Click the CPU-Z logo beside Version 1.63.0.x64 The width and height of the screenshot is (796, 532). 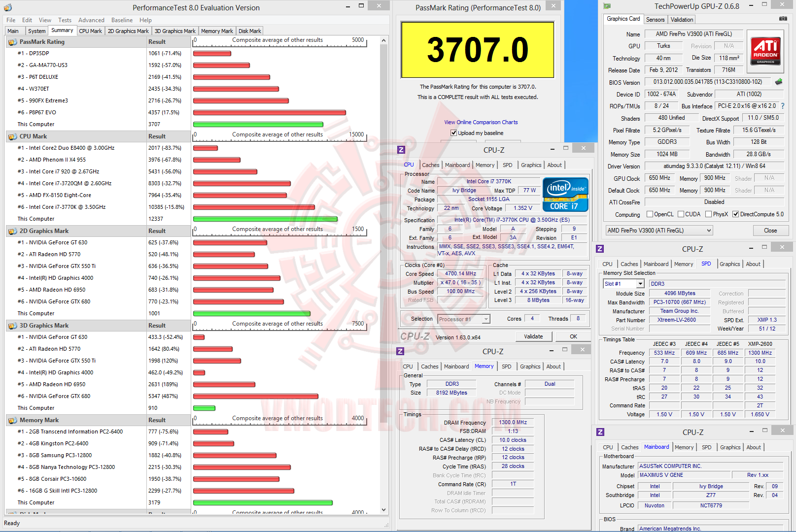(415, 336)
